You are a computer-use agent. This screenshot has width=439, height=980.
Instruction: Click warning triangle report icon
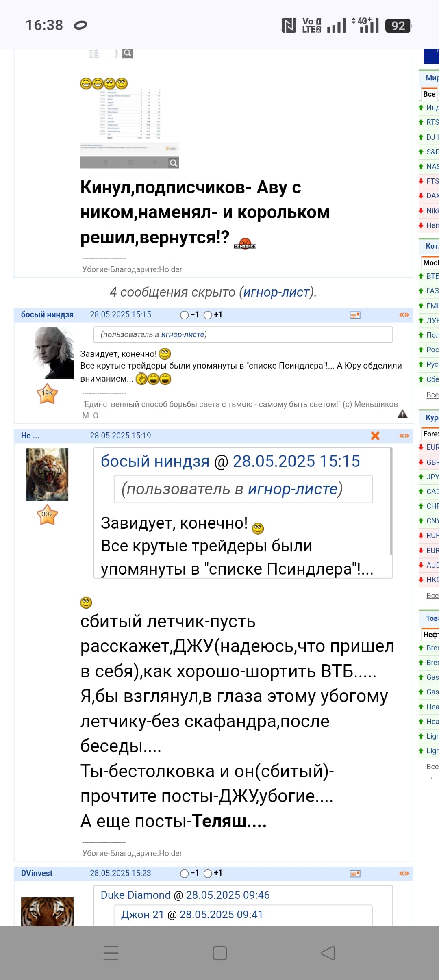click(402, 414)
